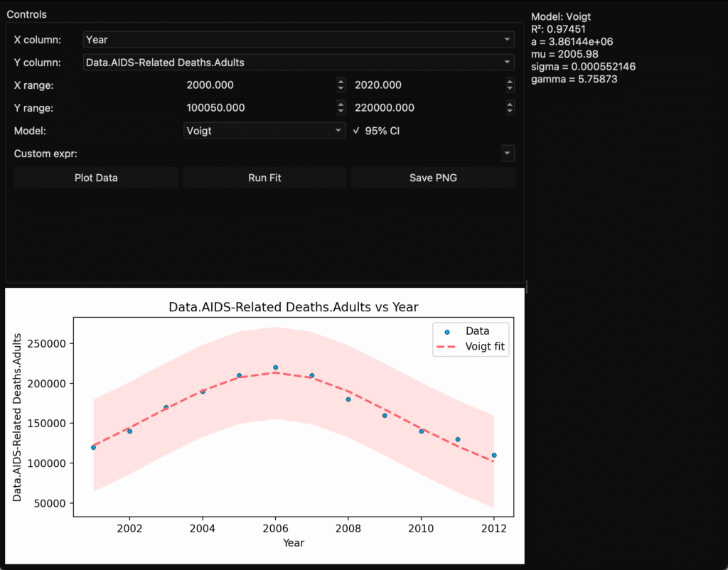The width and height of the screenshot is (728, 570).
Task: Expand the Y column AIDS-Related Deaths dropdown
Action: click(298, 63)
